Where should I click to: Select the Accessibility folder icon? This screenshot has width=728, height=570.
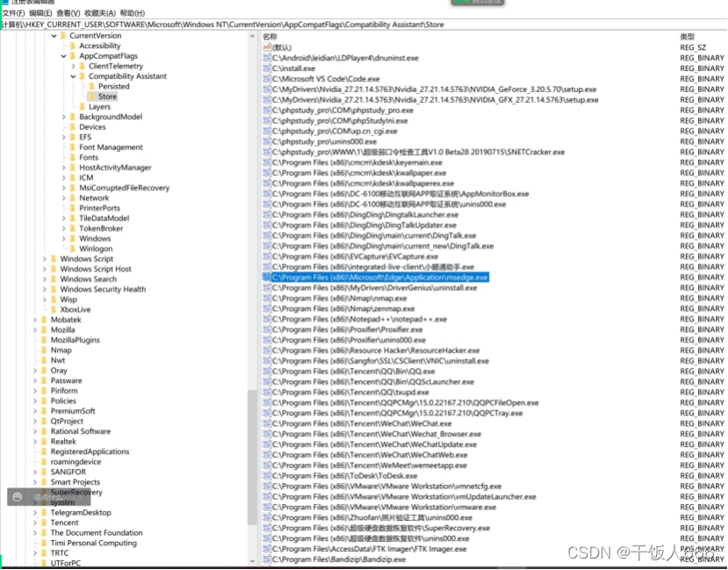pyautogui.click(x=72, y=46)
